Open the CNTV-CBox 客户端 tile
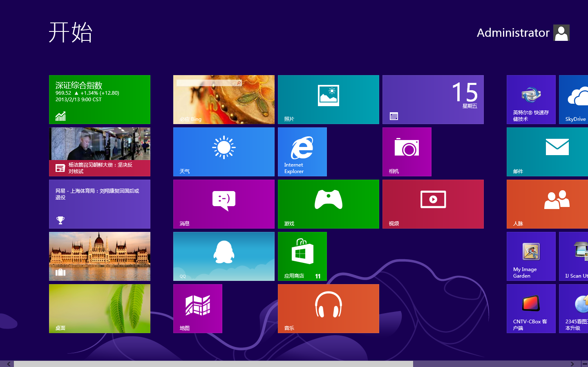 tap(531, 308)
